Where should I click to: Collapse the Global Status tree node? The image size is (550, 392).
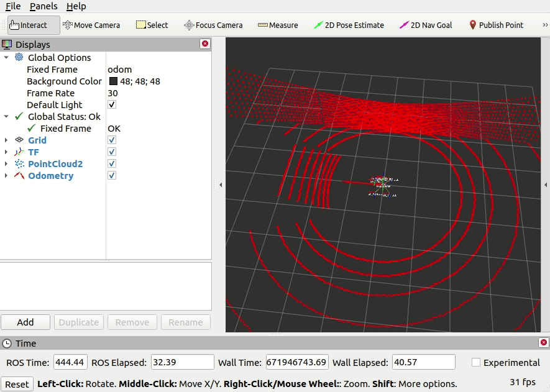(x=6, y=116)
